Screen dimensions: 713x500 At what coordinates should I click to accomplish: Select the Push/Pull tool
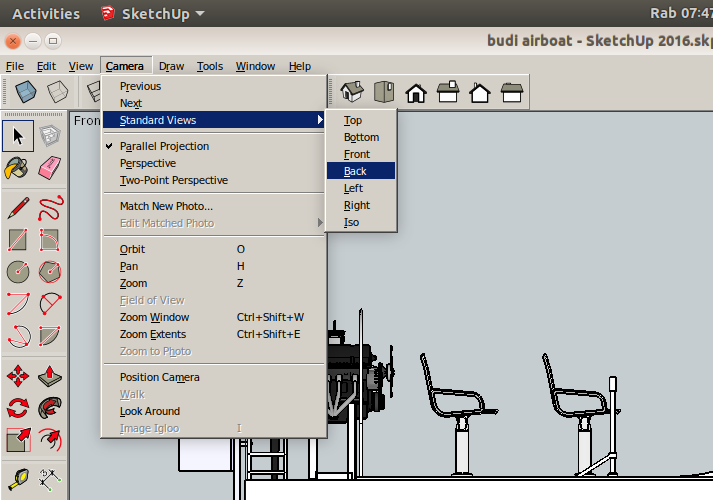coord(50,376)
